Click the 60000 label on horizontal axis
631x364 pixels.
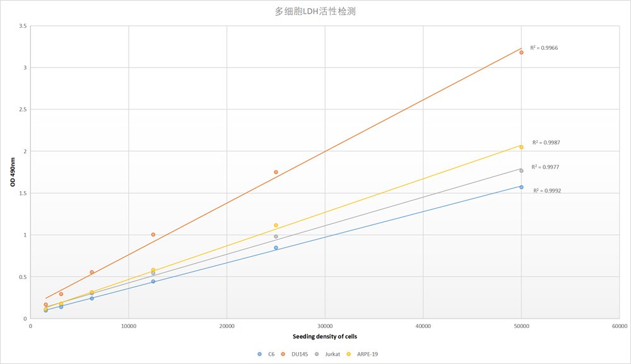(619, 326)
